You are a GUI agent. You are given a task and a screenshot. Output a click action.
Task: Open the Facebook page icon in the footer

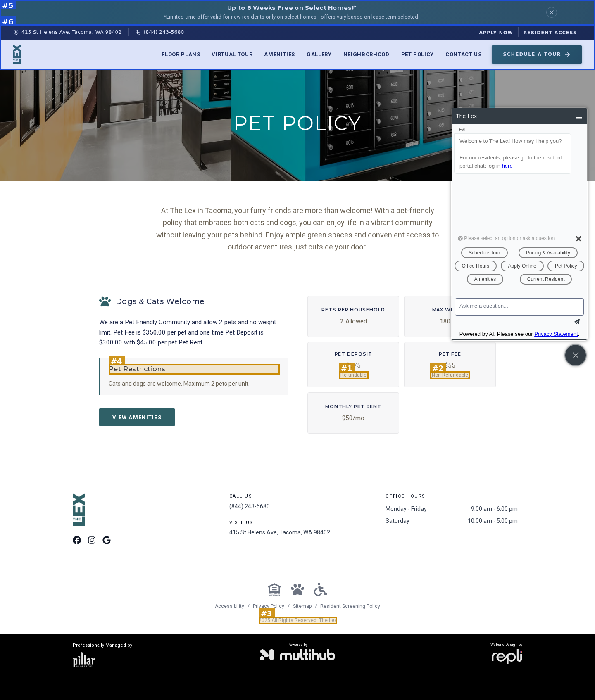tap(77, 540)
